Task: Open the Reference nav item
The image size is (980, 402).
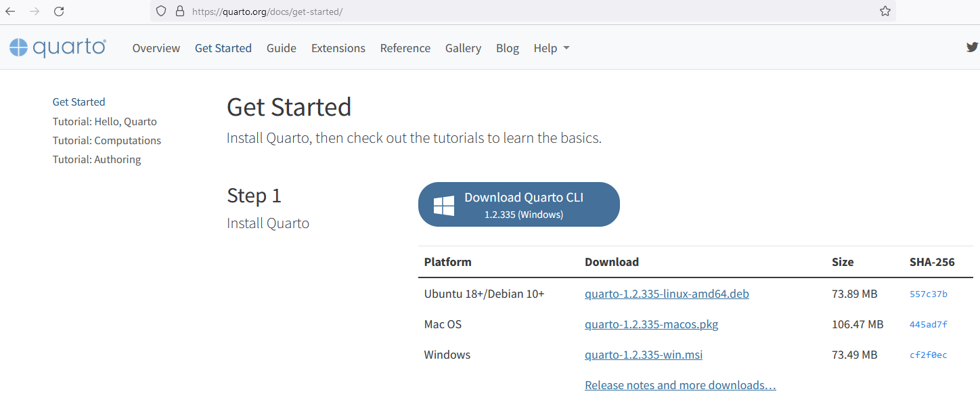Action: coord(405,48)
